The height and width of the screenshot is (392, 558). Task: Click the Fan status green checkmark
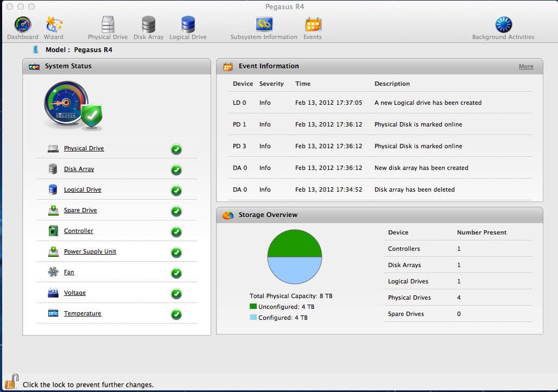pos(176,273)
